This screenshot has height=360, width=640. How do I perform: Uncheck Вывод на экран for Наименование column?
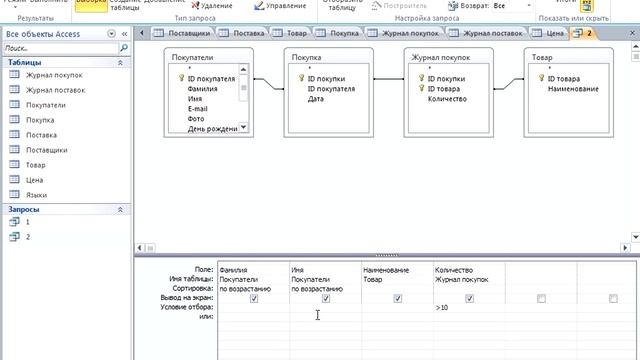[x=398, y=299]
